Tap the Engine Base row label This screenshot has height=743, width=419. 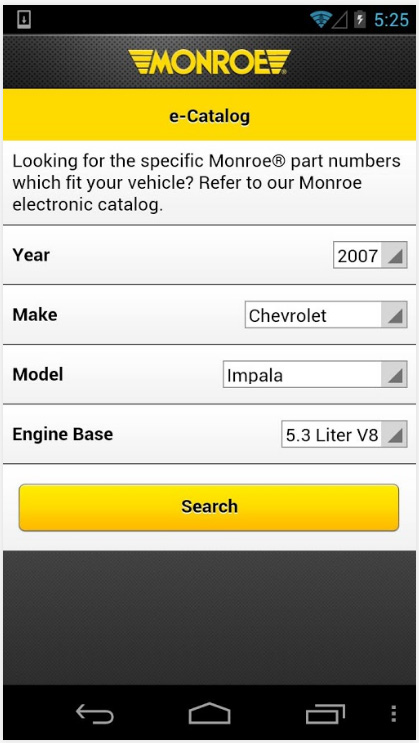coord(63,434)
